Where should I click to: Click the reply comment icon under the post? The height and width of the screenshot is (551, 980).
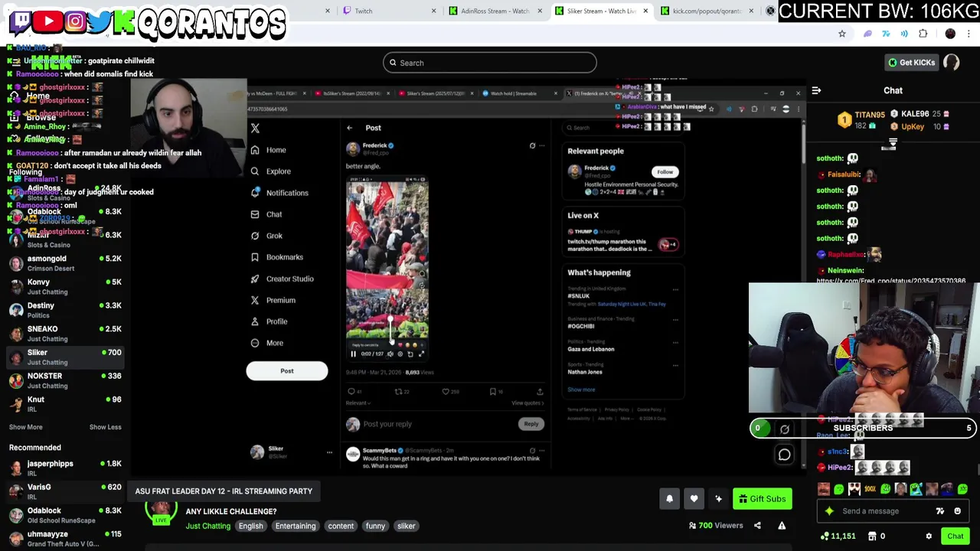(352, 392)
